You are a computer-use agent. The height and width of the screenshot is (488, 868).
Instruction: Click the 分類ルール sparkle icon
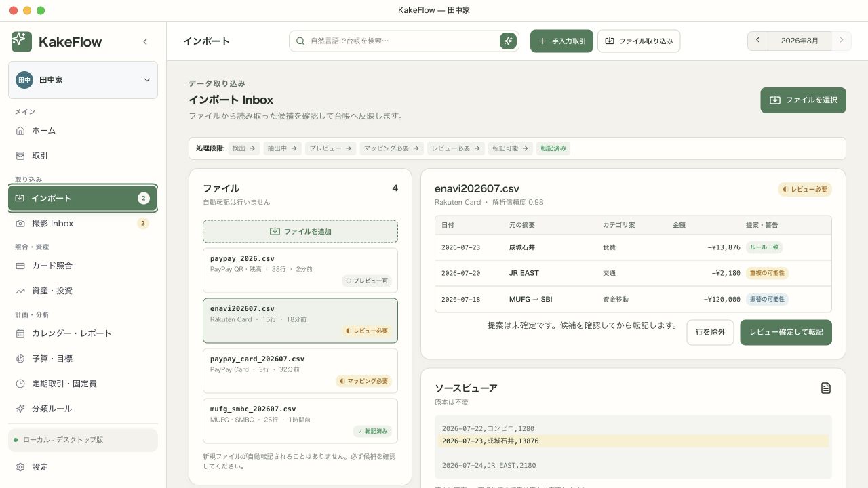(x=20, y=409)
